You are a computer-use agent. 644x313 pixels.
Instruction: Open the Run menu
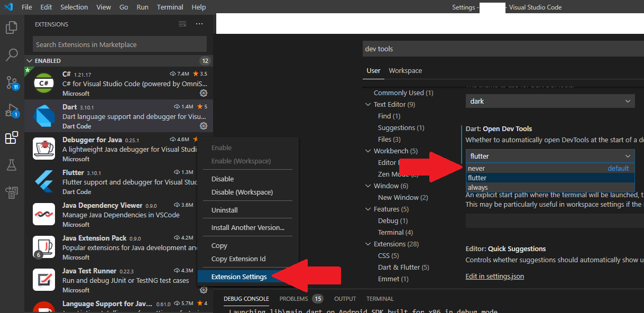click(x=142, y=7)
